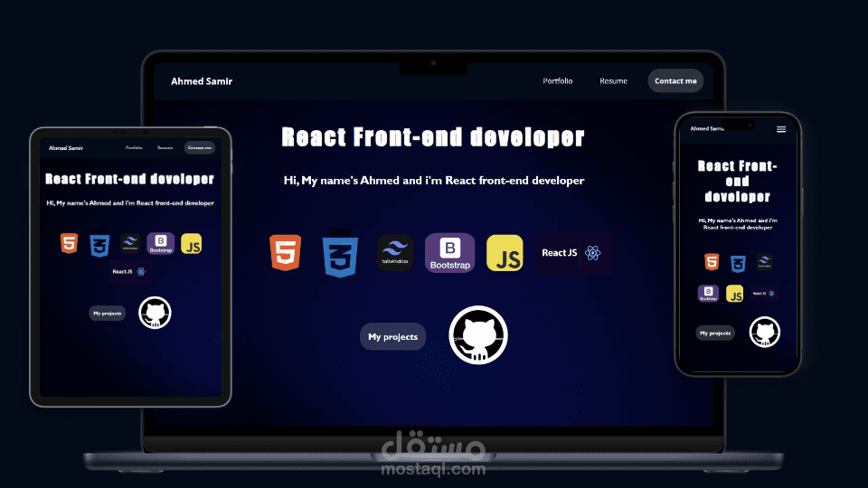Click Bootstrap icon on laptop screen
Image resolution: width=868 pixels, height=488 pixels.
click(449, 253)
